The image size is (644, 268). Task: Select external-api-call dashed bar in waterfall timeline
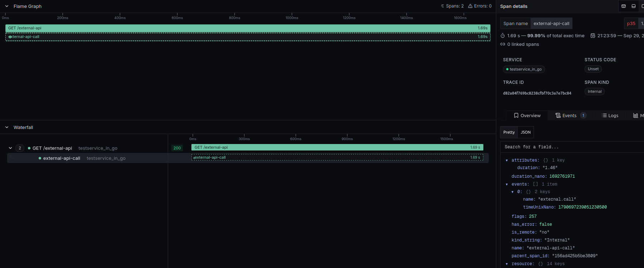337,157
